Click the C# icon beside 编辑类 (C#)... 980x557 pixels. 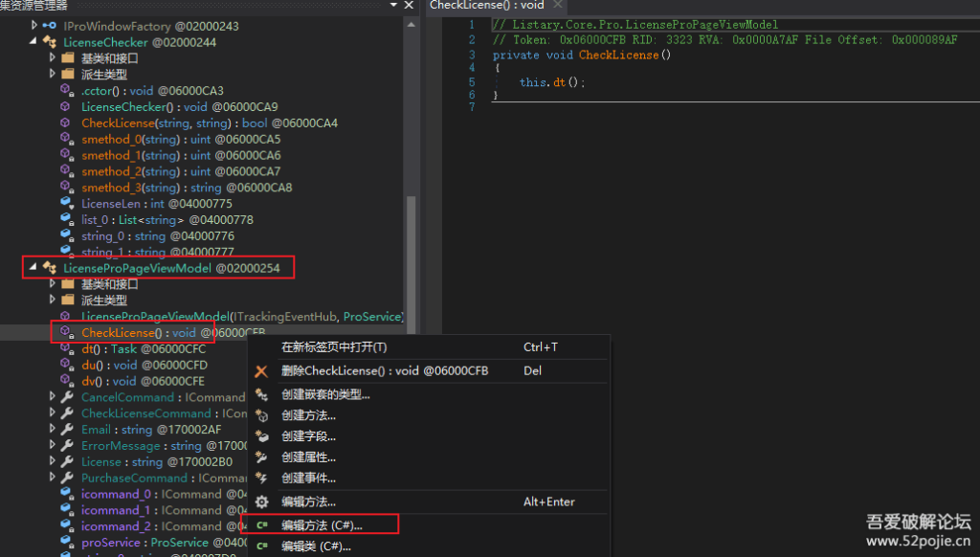(261, 546)
